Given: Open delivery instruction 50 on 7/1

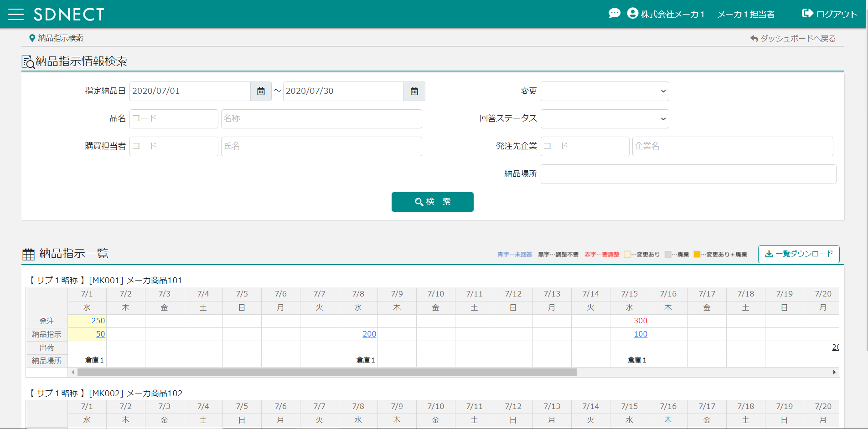Looking at the screenshot, I should [x=100, y=334].
